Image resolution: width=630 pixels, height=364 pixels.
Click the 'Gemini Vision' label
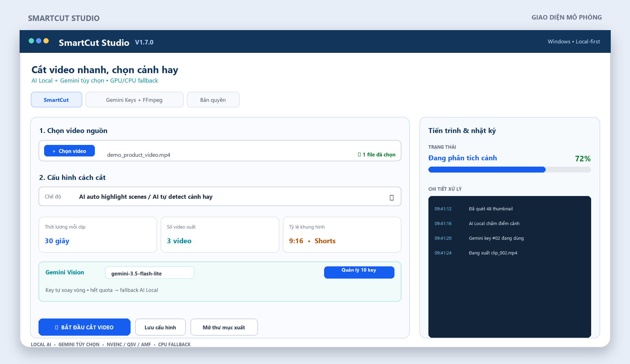click(x=65, y=272)
